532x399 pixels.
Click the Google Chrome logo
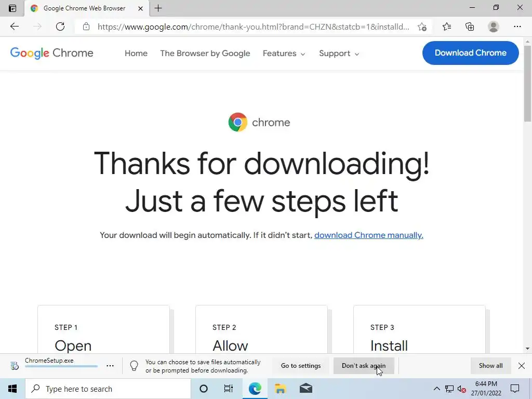51,53
